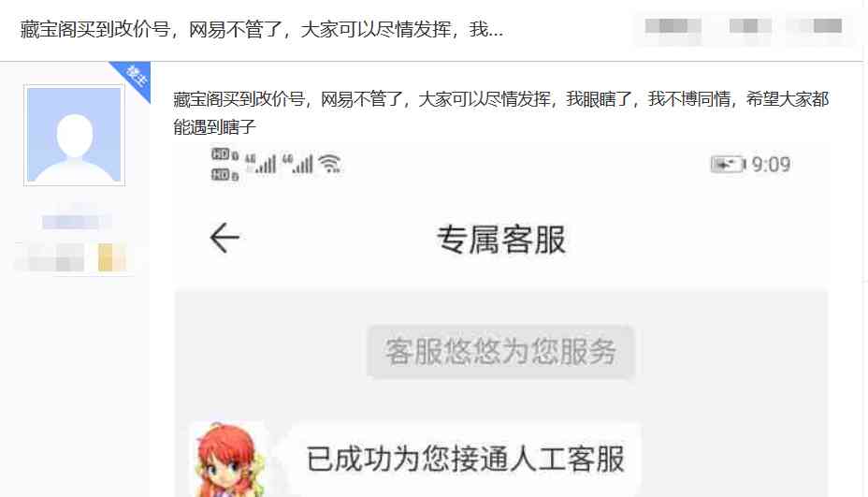Open the poster's default profile avatar
Viewport: 868px width, 497px height.
point(74,135)
